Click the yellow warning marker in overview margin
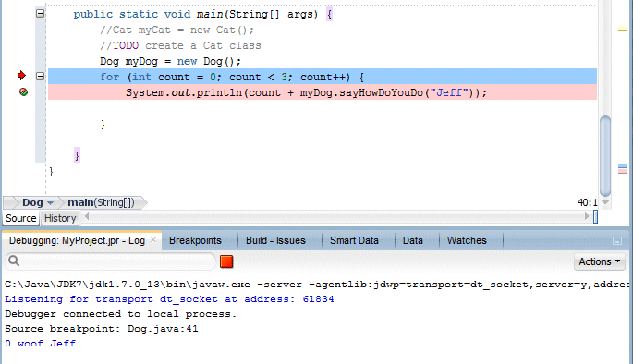Viewport: 633px width, 364px height. 623,29
